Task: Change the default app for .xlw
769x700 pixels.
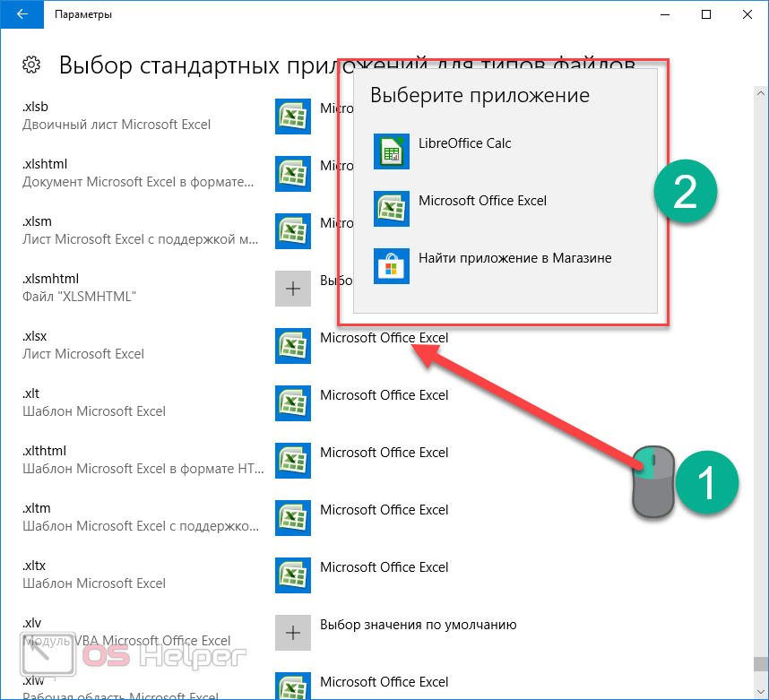Action: [384, 682]
